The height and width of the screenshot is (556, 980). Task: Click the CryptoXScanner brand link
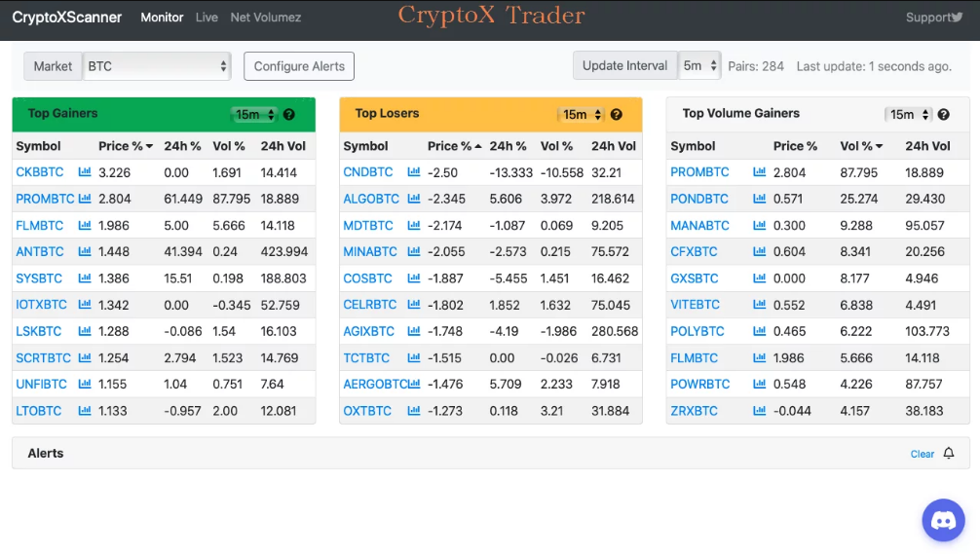[x=67, y=18]
